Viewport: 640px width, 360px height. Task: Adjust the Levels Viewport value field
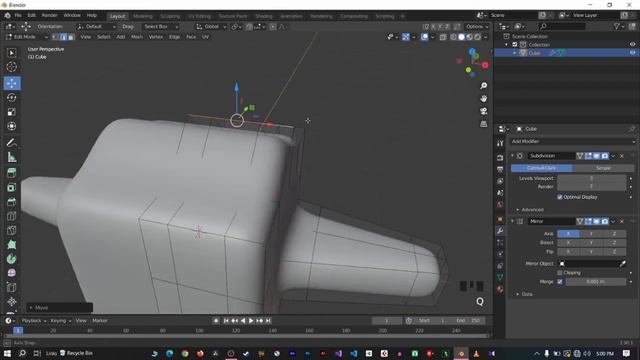[x=591, y=178]
